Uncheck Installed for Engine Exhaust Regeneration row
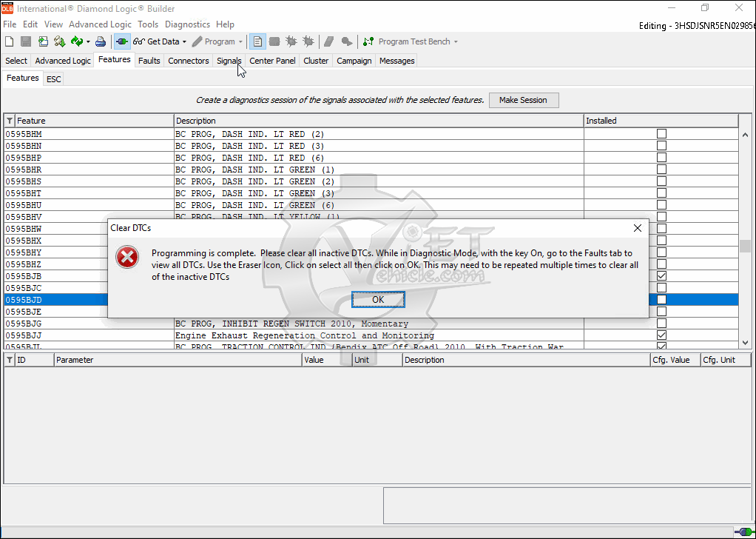Image resolution: width=756 pixels, height=539 pixels. pos(661,335)
